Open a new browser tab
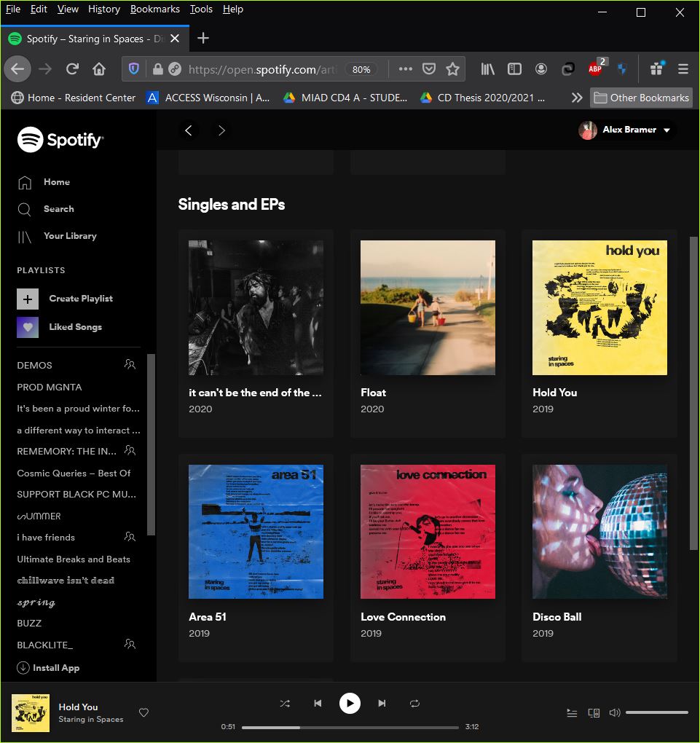This screenshot has height=743, width=700. 202,38
